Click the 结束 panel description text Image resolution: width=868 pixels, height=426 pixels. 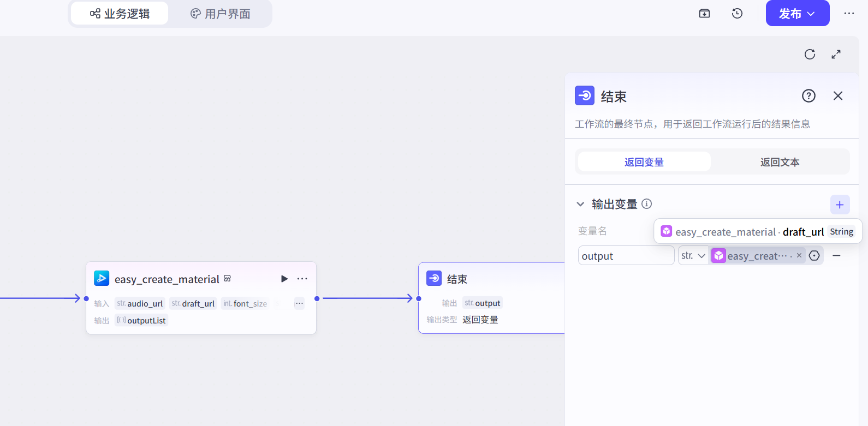(x=692, y=124)
